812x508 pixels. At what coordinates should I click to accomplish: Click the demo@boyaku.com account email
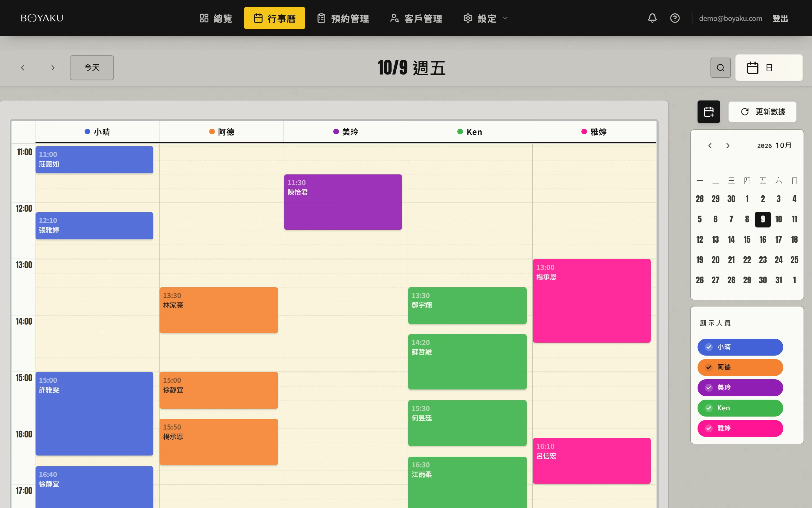click(x=731, y=18)
